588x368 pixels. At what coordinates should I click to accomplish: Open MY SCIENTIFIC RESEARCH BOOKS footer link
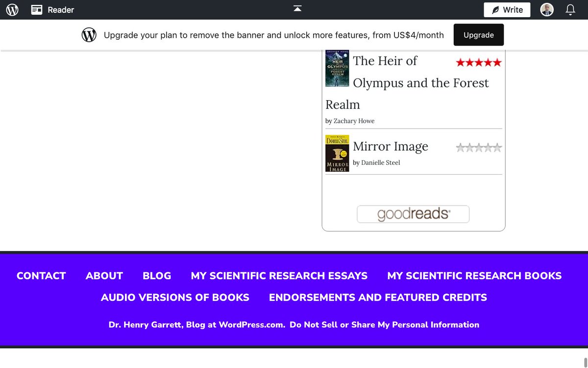[x=474, y=276]
